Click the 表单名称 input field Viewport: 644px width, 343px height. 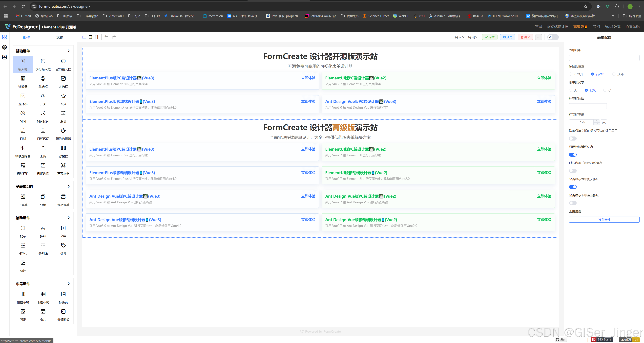pos(604,58)
